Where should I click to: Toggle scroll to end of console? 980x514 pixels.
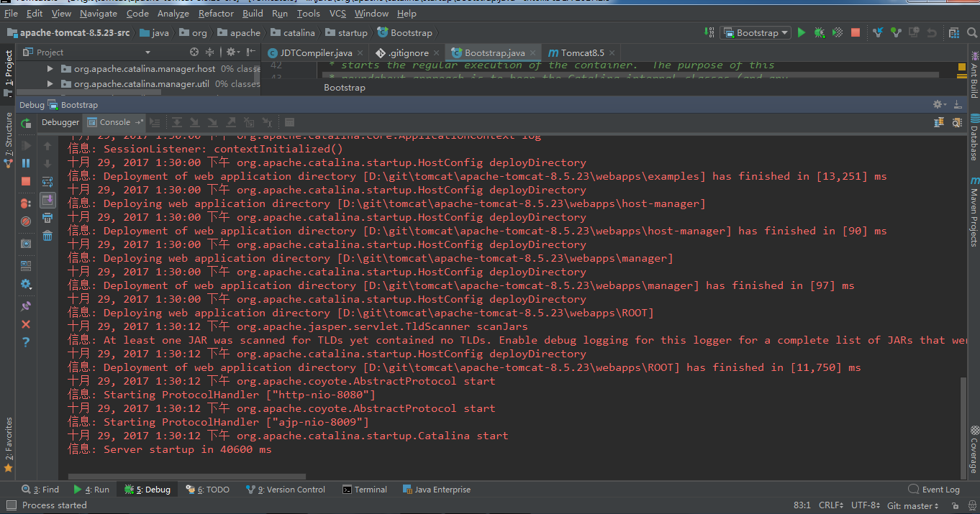click(47, 200)
